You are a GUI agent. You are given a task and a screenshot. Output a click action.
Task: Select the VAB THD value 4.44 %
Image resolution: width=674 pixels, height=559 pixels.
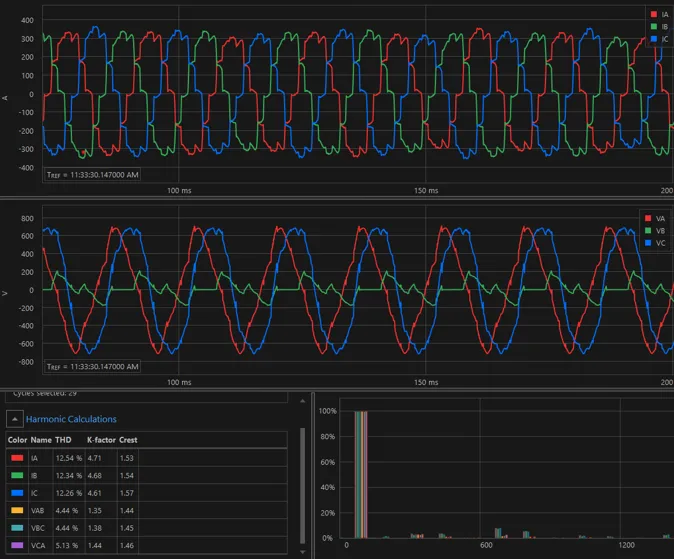tap(67, 510)
